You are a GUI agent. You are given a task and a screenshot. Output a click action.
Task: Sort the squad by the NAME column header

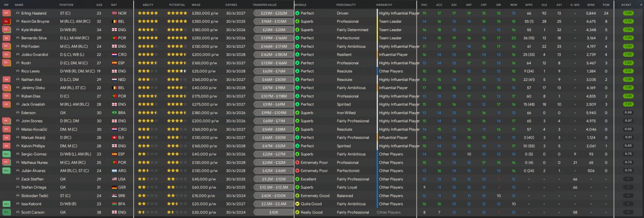point(19,5)
